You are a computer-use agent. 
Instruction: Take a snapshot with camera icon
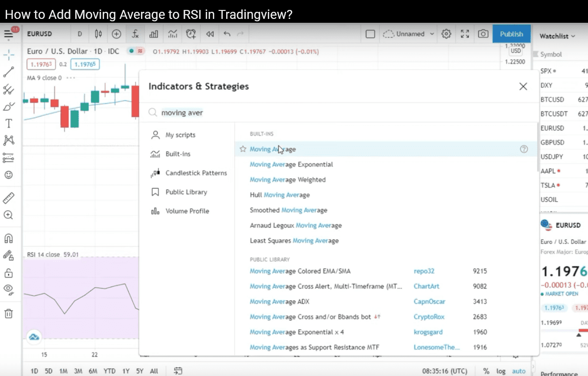(483, 34)
